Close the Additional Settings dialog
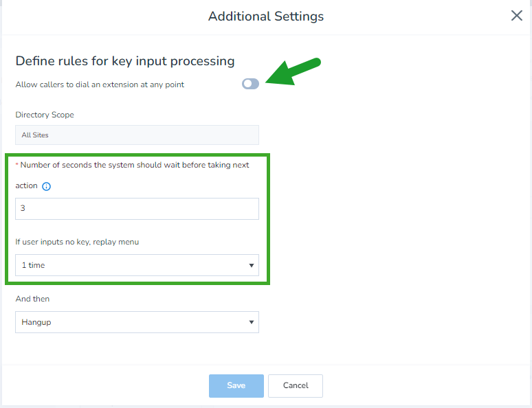The image size is (532, 408). click(516, 16)
